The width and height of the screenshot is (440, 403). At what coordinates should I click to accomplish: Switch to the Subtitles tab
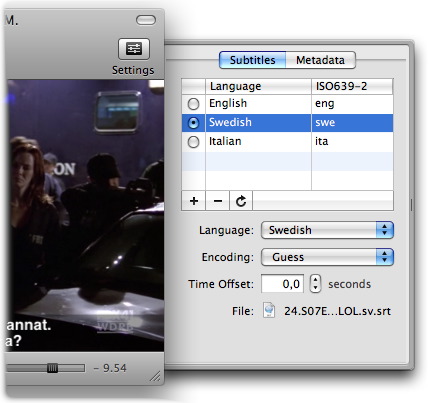[x=253, y=60]
